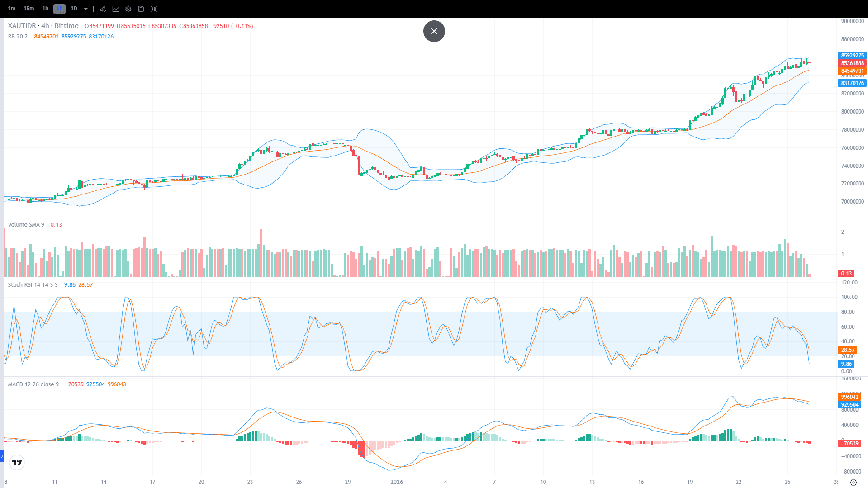Select the 4h timeframe

point(59,9)
